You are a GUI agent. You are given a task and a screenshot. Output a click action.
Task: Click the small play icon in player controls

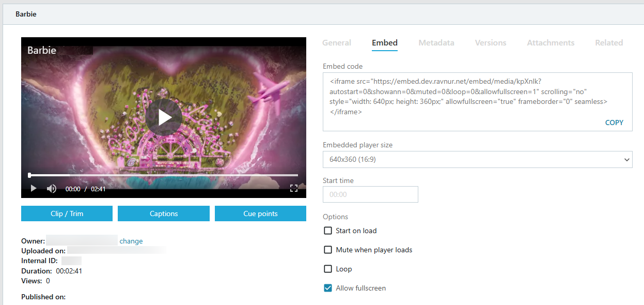(x=34, y=189)
